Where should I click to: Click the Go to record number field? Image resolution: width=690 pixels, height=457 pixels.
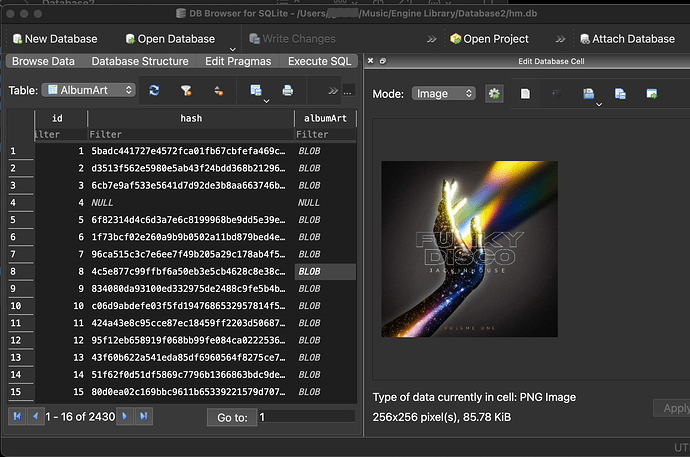pos(307,417)
